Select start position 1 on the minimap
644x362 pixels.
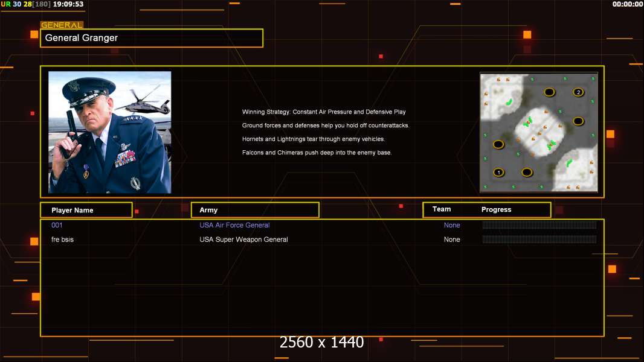498,173
